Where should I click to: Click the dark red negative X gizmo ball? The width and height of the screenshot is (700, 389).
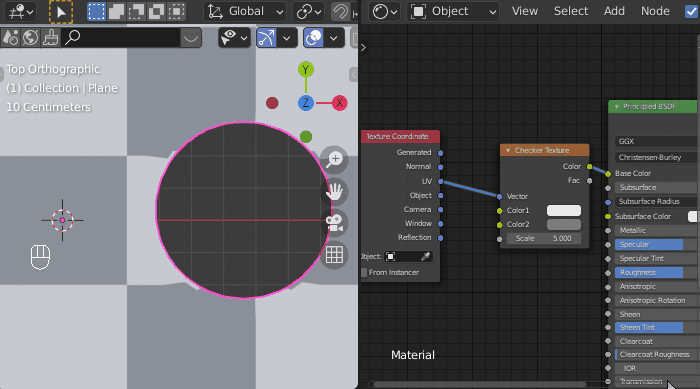tap(272, 103)
